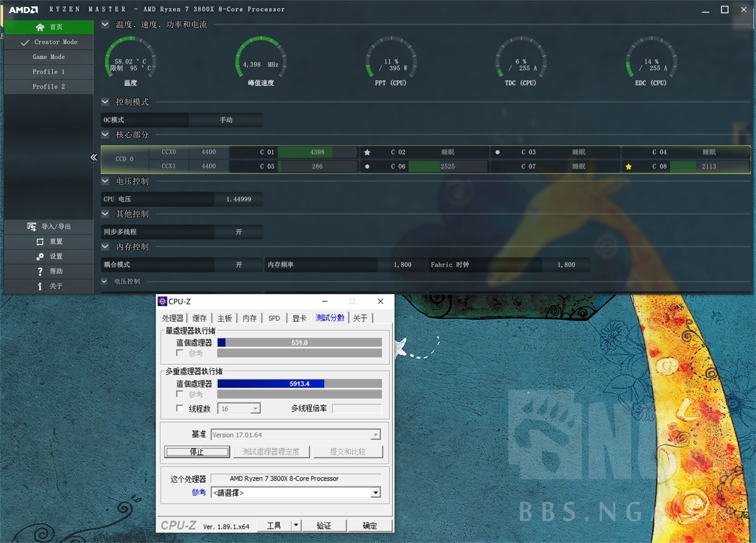Toggle 同步多线程 (SMT) to off
The height and width of the screenshot is (543, 756).
[238, 232]
